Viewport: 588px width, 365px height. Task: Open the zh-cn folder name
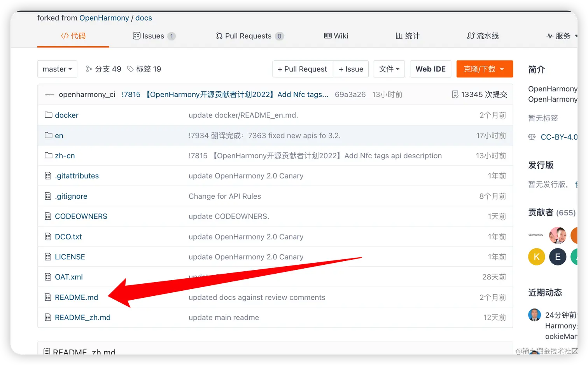pos(65,155)
